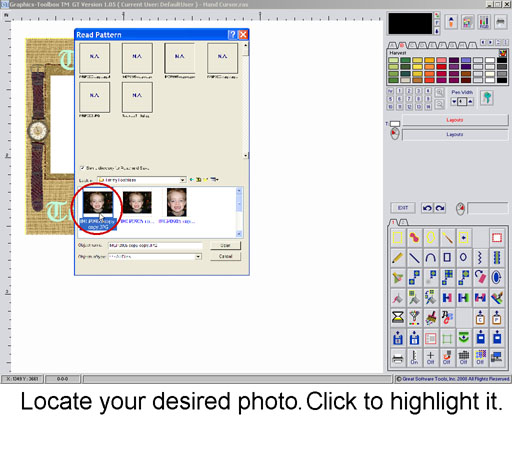The width and height of the screenshot is (512, 472).
Task: Increase pen width with up arrow
Action: (x=470, y=101)
